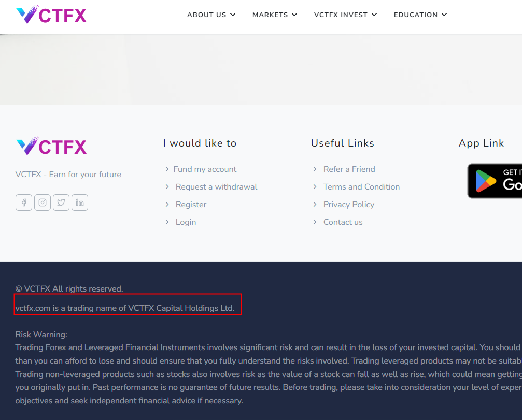Follow the Register link
The image size is (522, 420).
[x=191, y=205]
